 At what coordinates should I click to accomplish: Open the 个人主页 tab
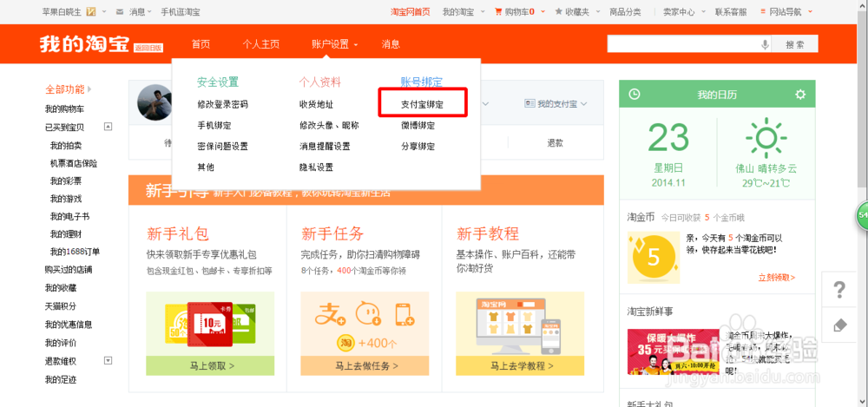coord(260,44)
